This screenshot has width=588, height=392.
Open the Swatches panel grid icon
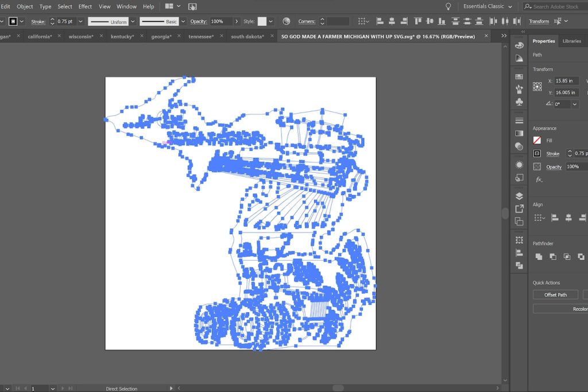[x=519, y=76]
